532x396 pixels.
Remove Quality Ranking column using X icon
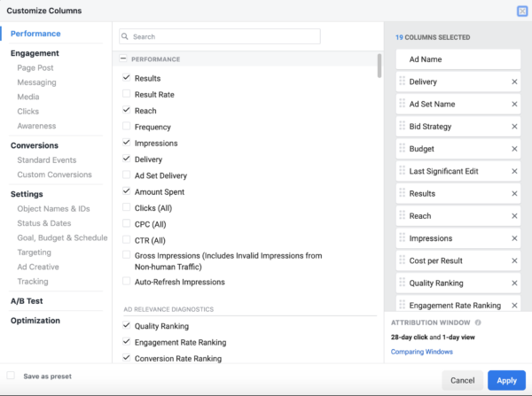514,283
